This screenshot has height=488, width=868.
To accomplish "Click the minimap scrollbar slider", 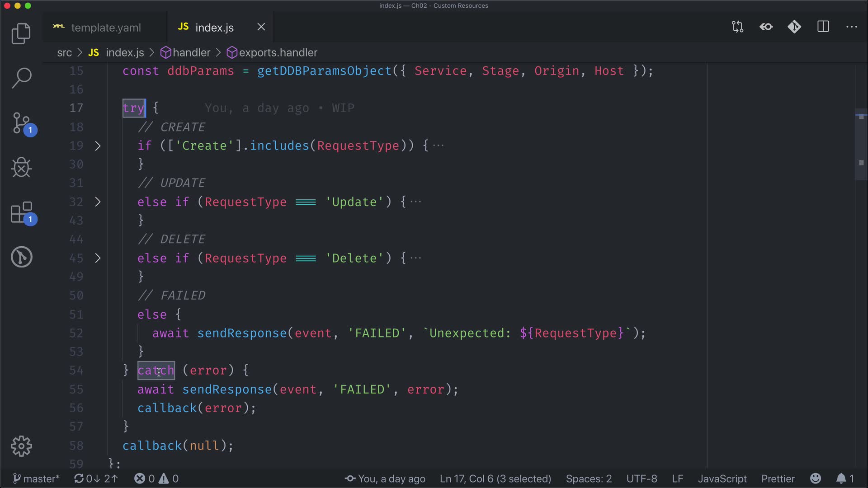I will pyautogui.click(x=861, y=145).
